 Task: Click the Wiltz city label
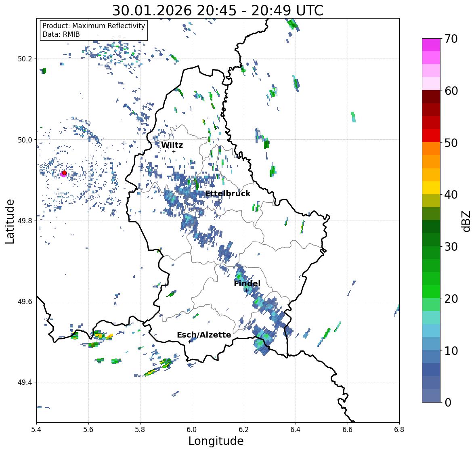172,145
